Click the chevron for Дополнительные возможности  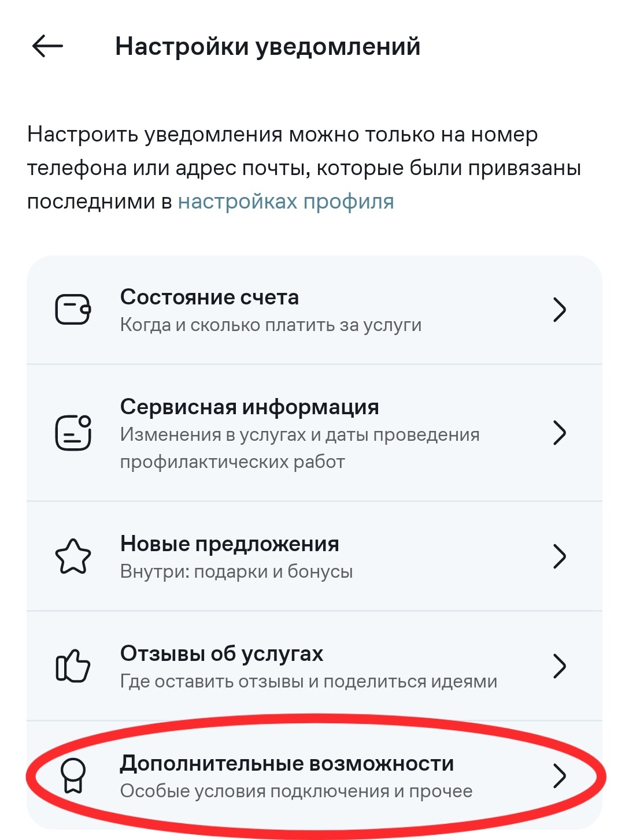pos(559,776)
